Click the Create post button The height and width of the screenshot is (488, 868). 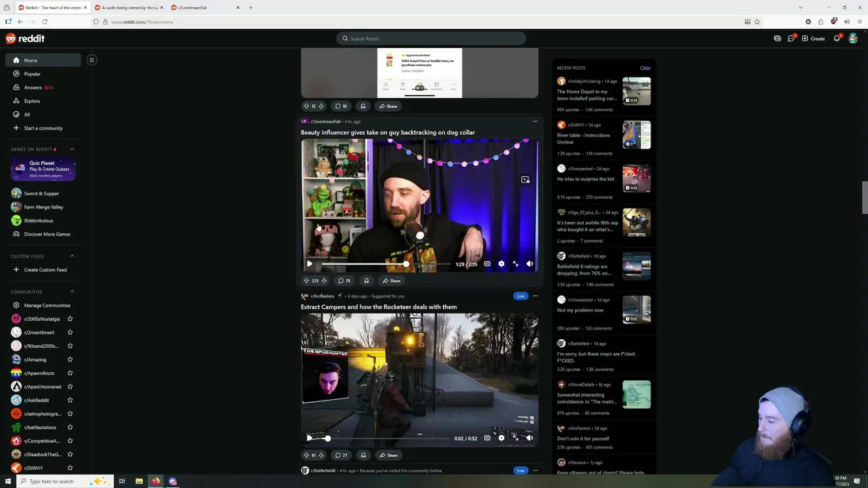[x=813, y=39]
